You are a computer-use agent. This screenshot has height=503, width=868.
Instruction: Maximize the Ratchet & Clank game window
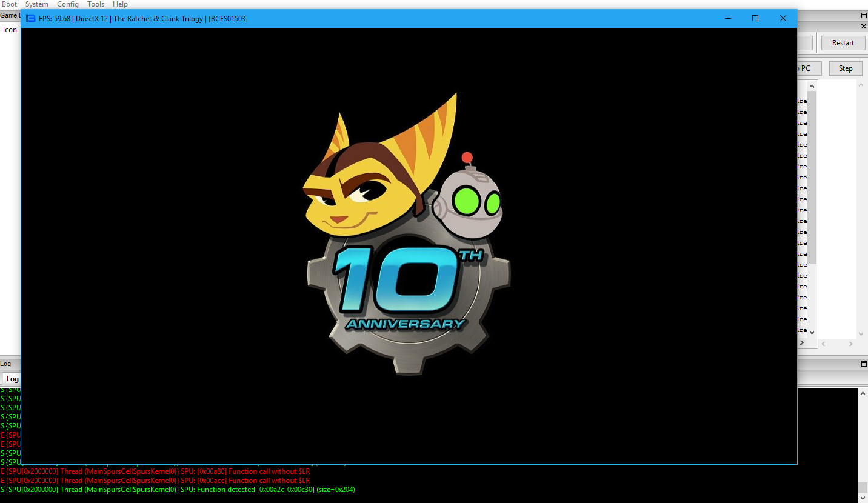[755, 18]
